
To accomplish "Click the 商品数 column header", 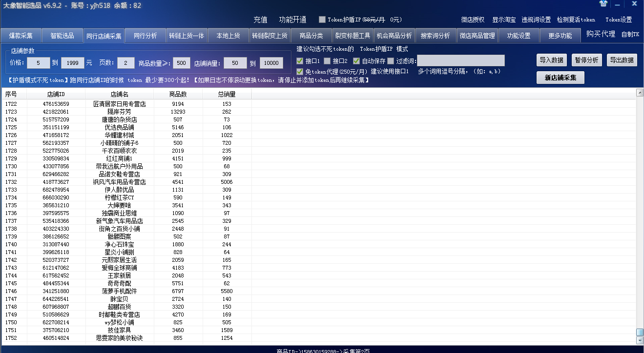I will tap(178, 94).
